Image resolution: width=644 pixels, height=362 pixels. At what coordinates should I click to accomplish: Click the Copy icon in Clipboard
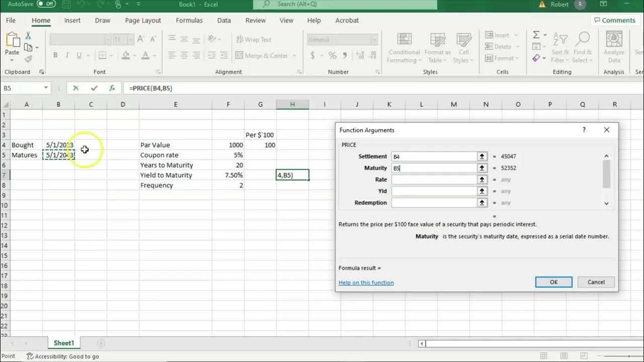(28, 47)
